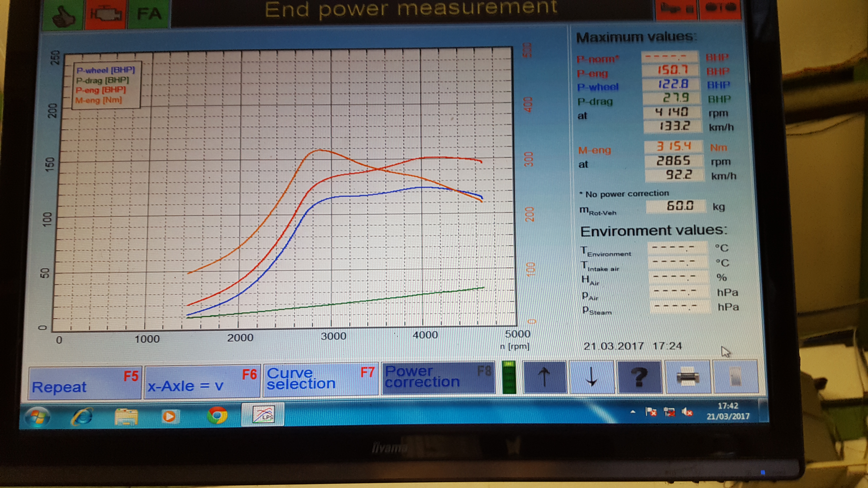Click the P-eng [BHP] legend entry
The image size is (868, 488).
coord(100,90)
